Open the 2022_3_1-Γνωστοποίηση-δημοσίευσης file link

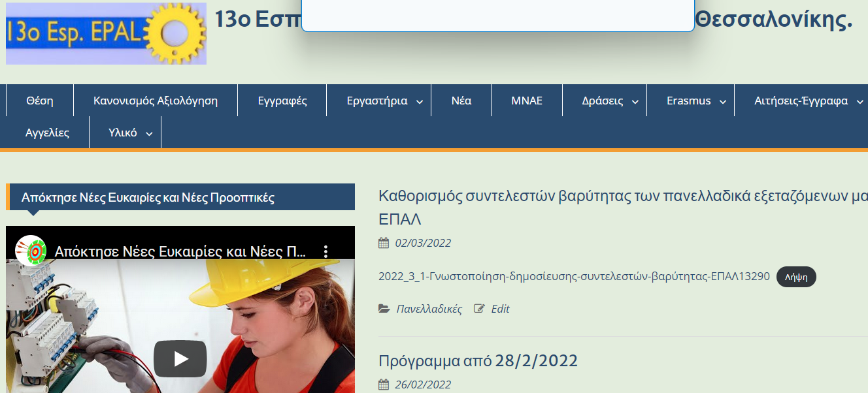tap(574, 276)
